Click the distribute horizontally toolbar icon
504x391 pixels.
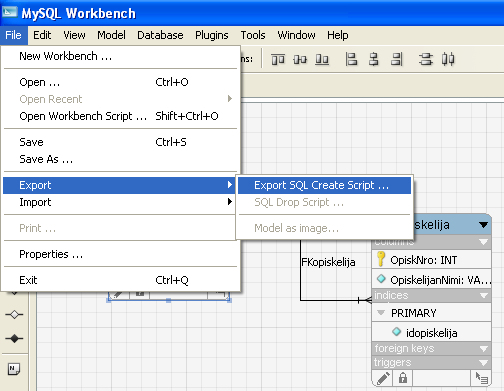pos(448,59)
